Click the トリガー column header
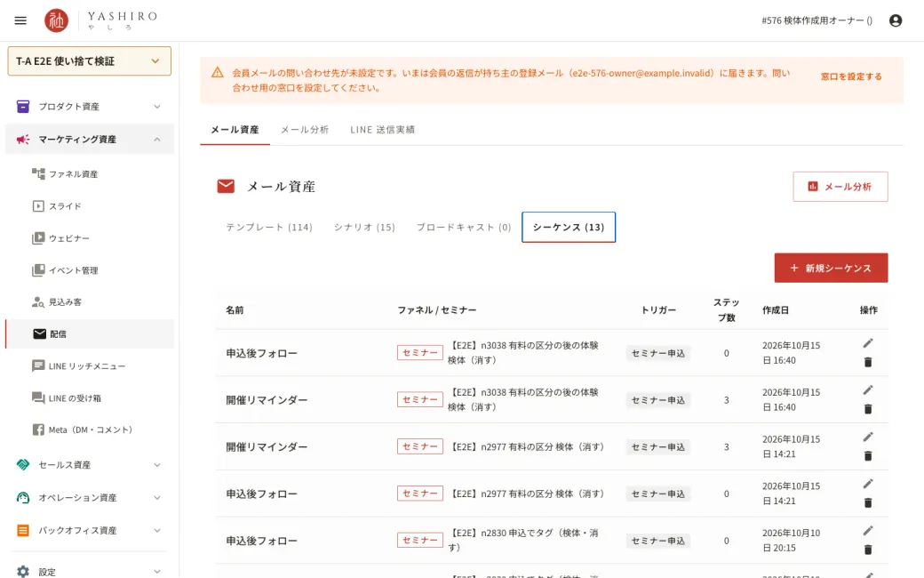The height and width of the screenshot is (578, 924). (658, 309)
